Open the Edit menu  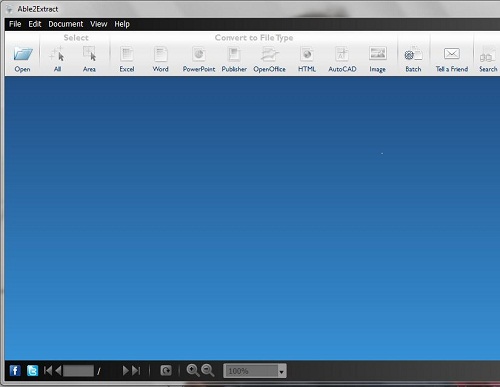35,24
